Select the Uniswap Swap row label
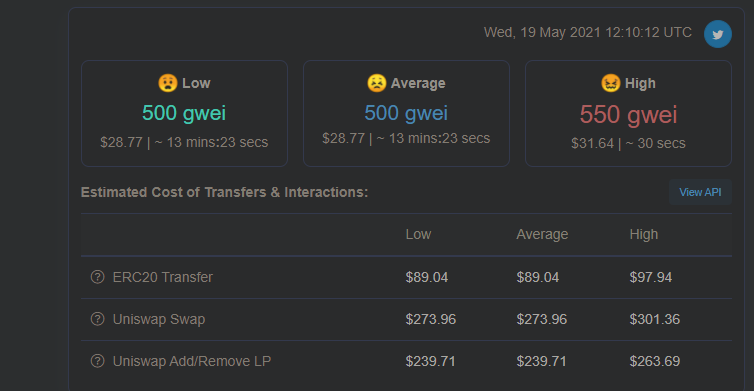 pyautogui.click(x=159, y=319)
